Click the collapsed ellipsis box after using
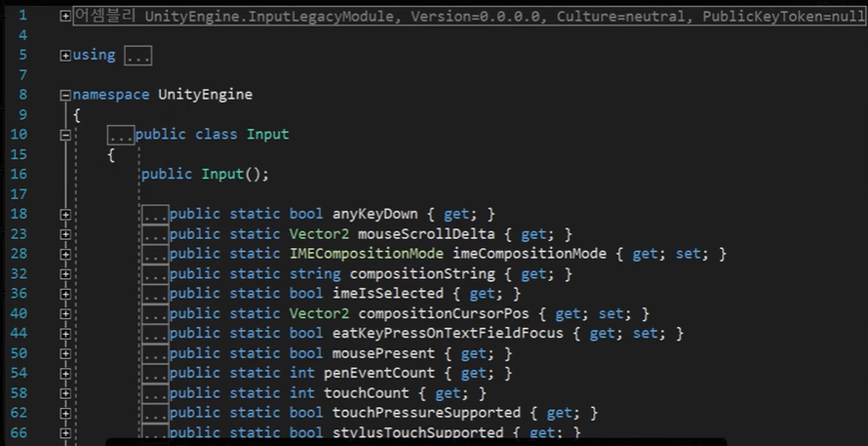The image size is (868, 446). point(138,56)
